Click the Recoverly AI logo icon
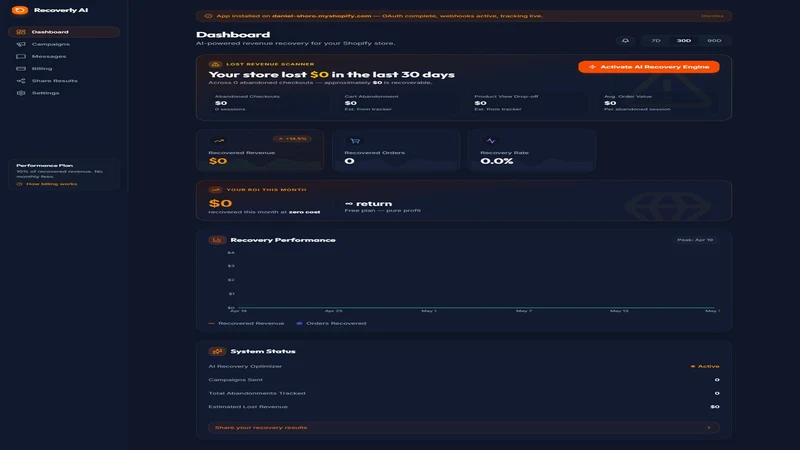 point(20,10)
